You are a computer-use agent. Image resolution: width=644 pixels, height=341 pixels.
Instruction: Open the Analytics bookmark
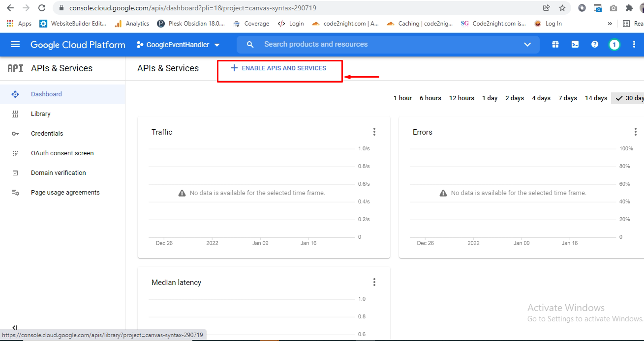pos(131,24)
